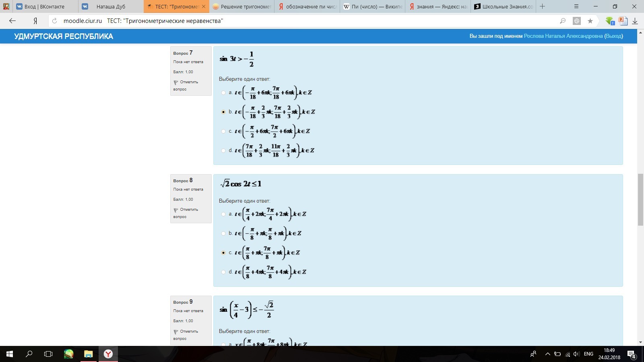This screenshot has height=362, width=644.
Task: Open the downloads arrow icon
Action: [x=635, y=21]
